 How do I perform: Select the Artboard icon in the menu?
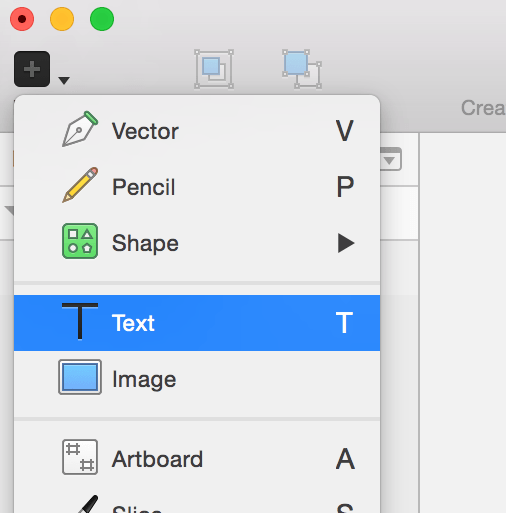80,457
